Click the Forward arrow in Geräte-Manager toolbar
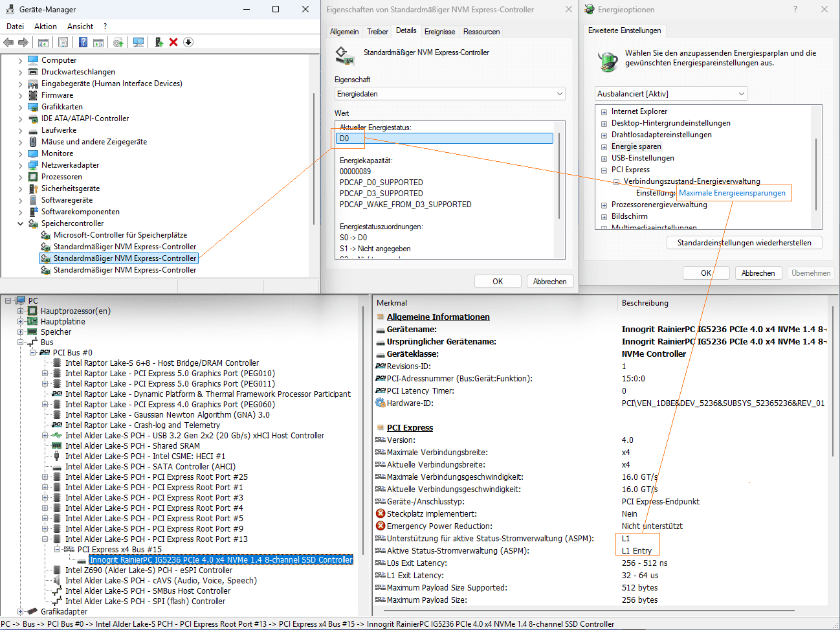 pos(23,42)
